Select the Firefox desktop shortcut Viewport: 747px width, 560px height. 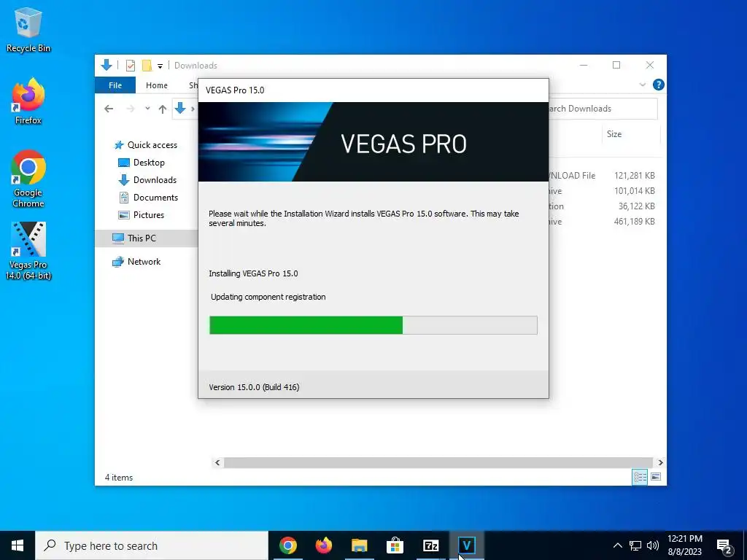point(28,101)
